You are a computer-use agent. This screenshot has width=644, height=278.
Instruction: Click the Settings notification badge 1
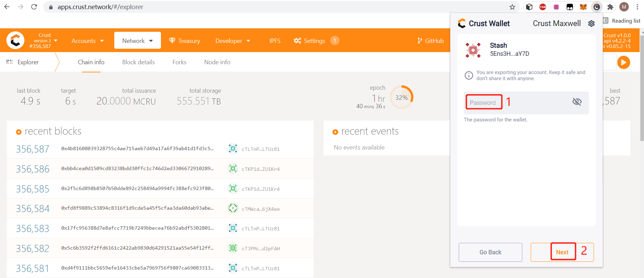click(335, 41)
